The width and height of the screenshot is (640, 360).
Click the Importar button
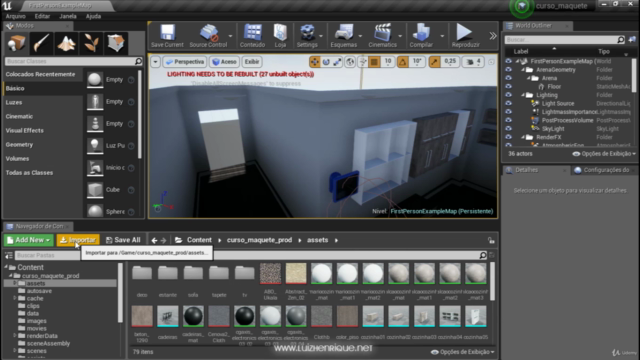(x=78, y=240)
